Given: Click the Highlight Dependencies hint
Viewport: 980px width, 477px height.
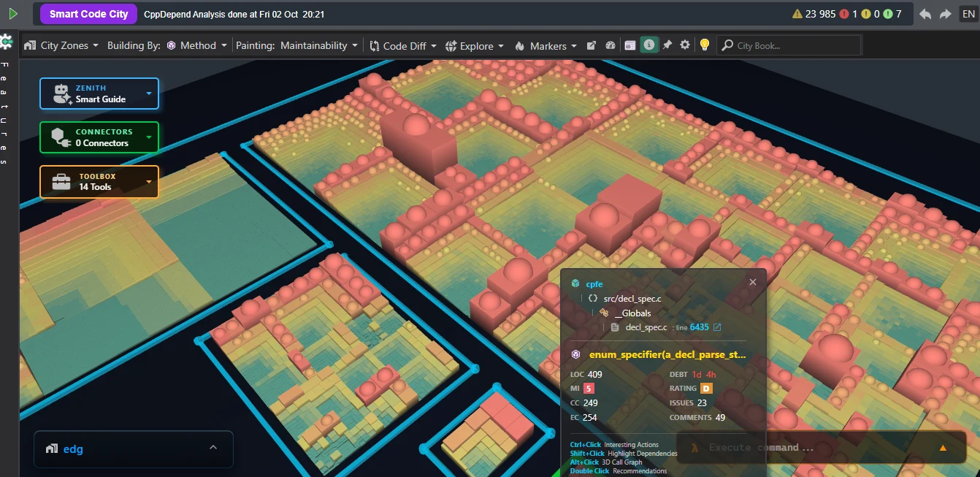Looking at the screenshot, I should [642, 453].
